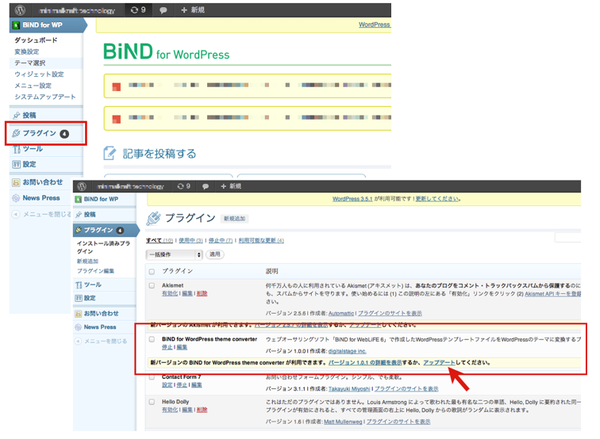
Task: Click 設定 link under Contact Form 7
Action: click(x=167, y=385)
